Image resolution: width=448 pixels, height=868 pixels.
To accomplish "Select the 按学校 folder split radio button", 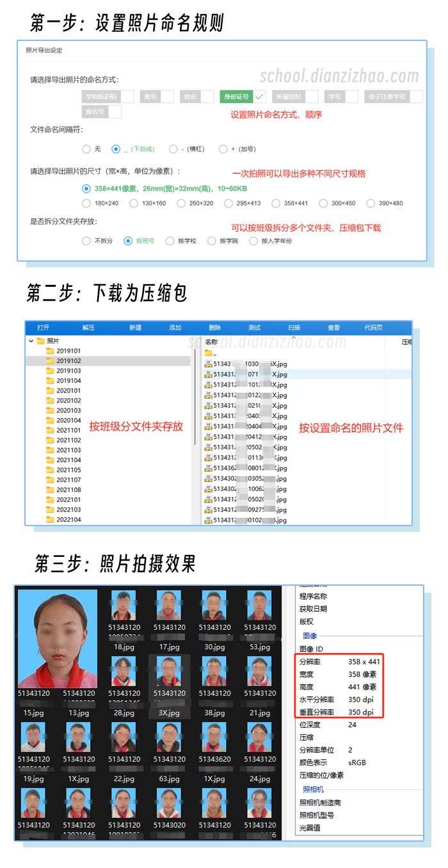I will click(x=170, y=241).
